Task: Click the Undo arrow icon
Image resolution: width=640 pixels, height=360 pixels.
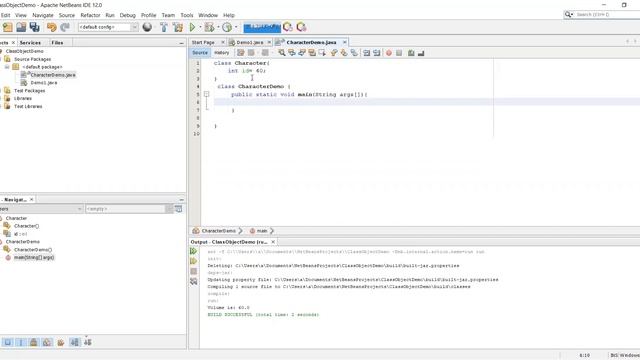Action: click(x=51, y=27)
